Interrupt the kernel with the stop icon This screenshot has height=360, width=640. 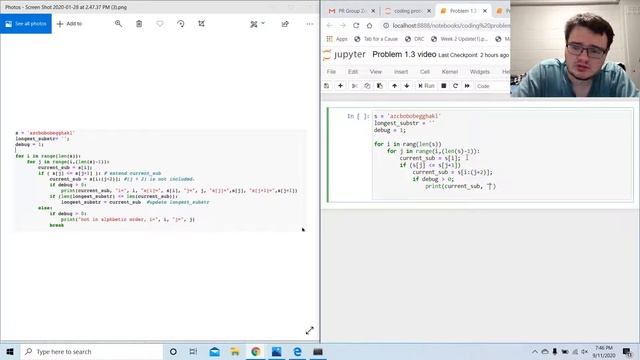[444, 86]
